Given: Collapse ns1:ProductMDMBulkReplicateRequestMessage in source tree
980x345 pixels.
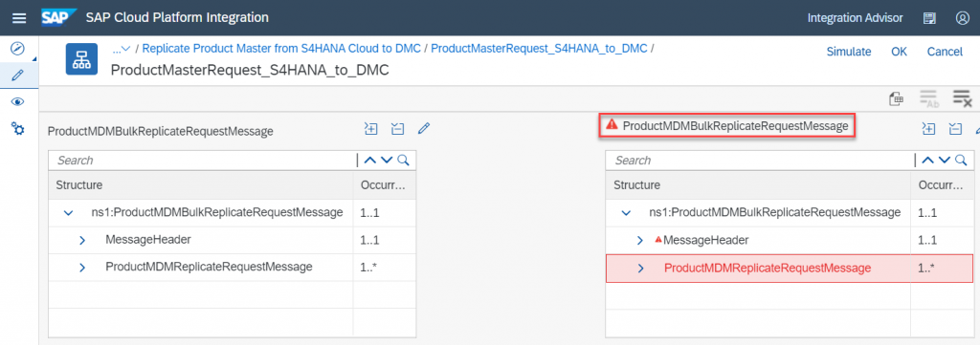Looking at the screenshot, I should (68, 213).
